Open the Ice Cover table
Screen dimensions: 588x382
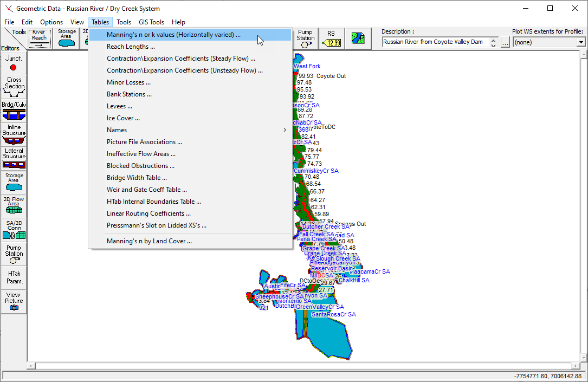[x=191, y=118]
